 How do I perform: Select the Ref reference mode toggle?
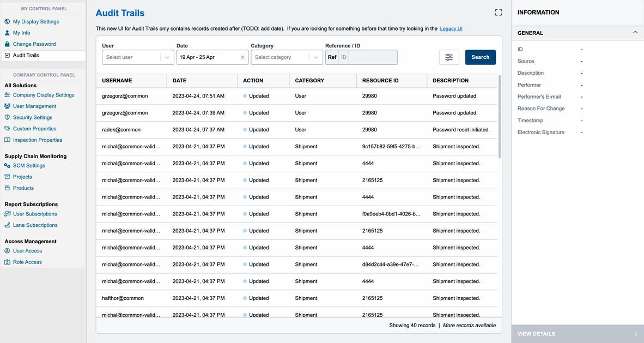pyautogui.click(x=332, y=57)
